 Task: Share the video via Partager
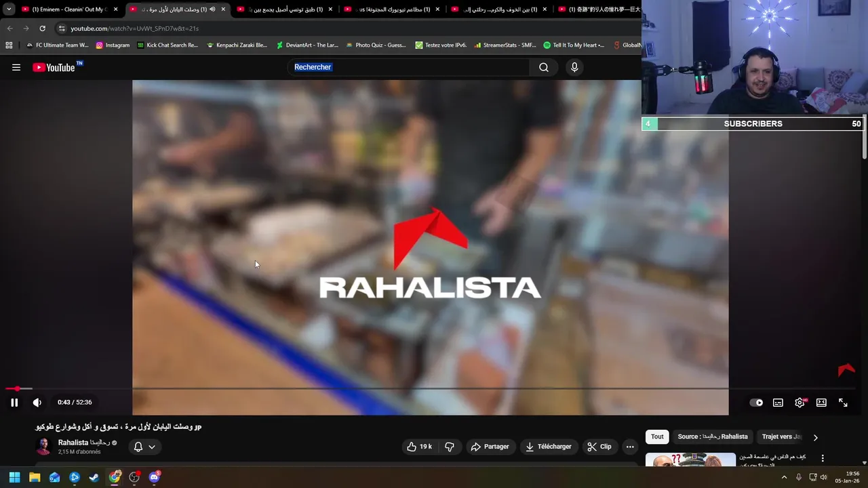[490, 447]
